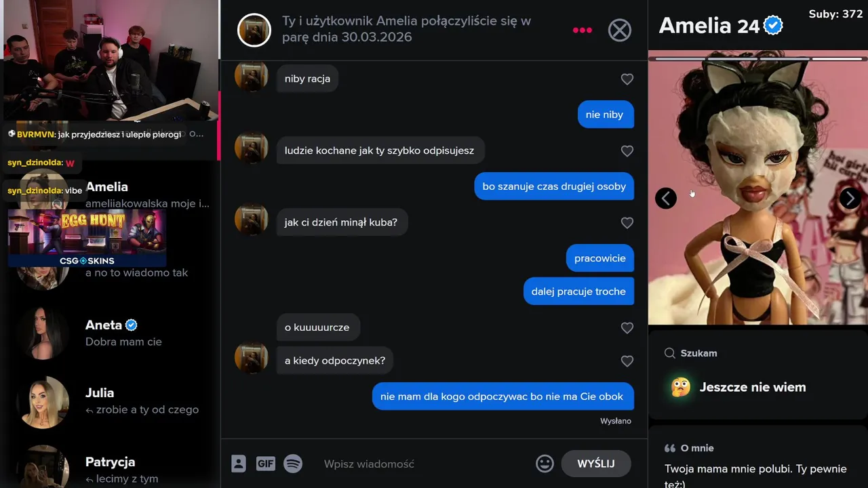
Task: Open the contact card attachment icon
Action: point(238,464)
